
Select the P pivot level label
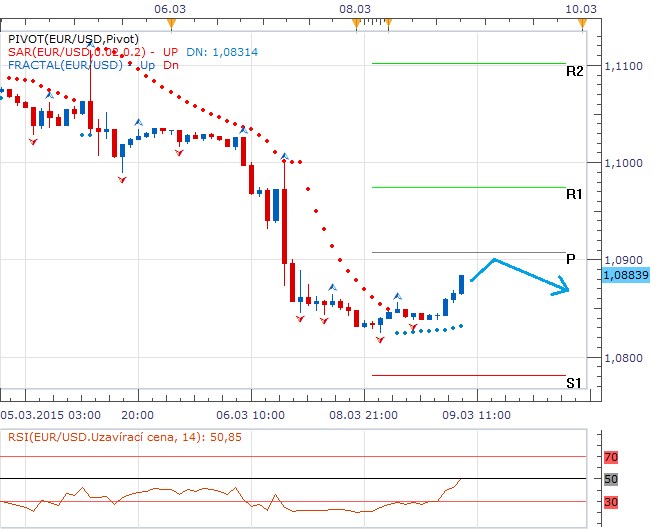(570, 259)
